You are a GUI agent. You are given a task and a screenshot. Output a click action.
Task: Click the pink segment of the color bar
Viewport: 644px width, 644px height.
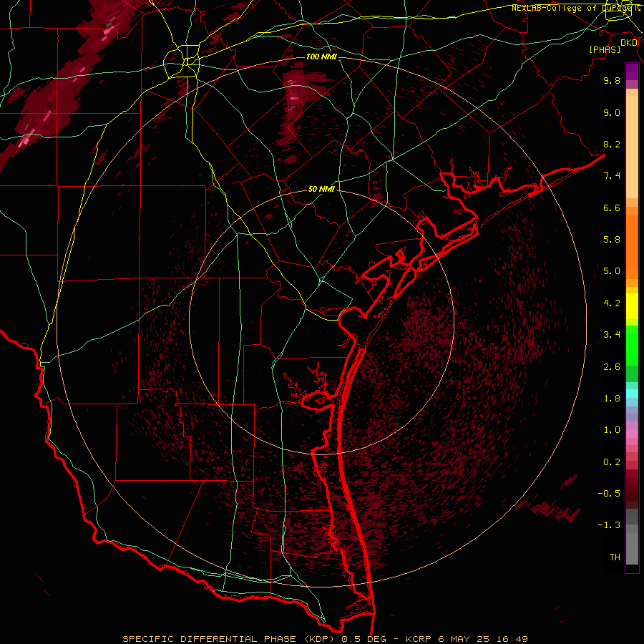(x=632, y=434)
